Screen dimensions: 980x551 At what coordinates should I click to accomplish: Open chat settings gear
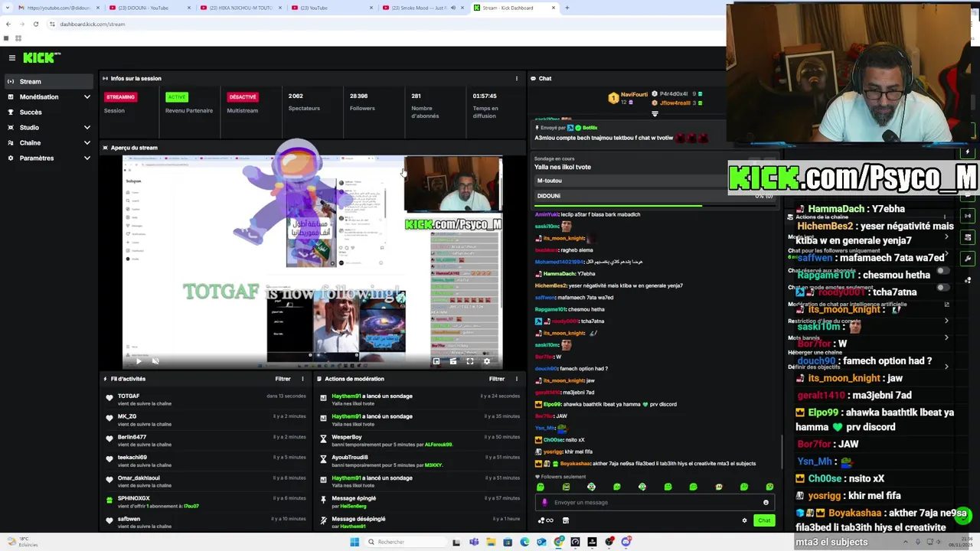click(x=744, y=520)
